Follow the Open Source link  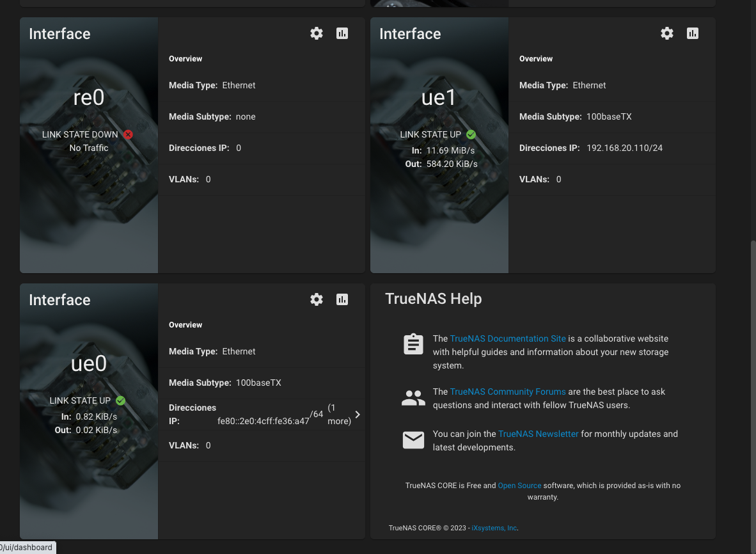point(519,486)
